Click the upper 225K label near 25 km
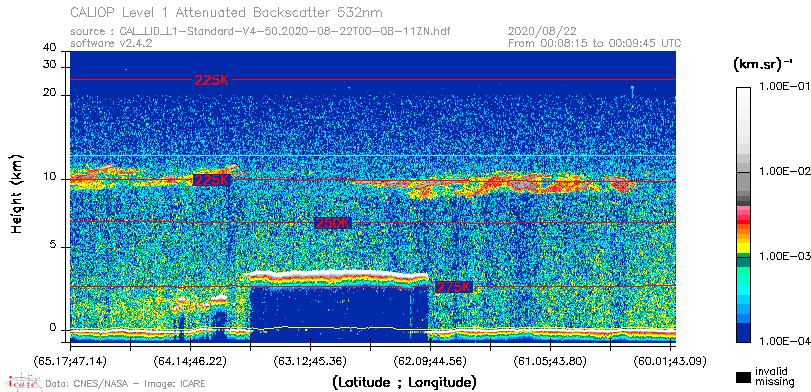The width and height of the screenshot is (811, 392). [x=212, y=80]
